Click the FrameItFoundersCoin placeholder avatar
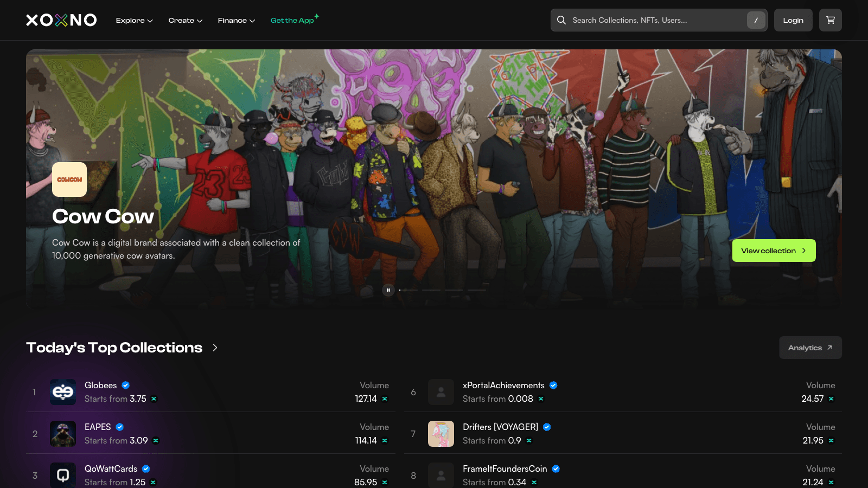This screenshot has width=868, height=488. (441, 475)
